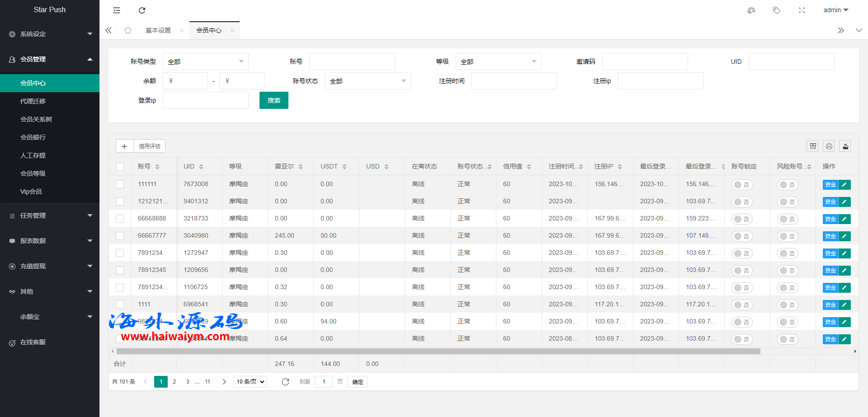Click the 信用评估 button

[149, 146]
